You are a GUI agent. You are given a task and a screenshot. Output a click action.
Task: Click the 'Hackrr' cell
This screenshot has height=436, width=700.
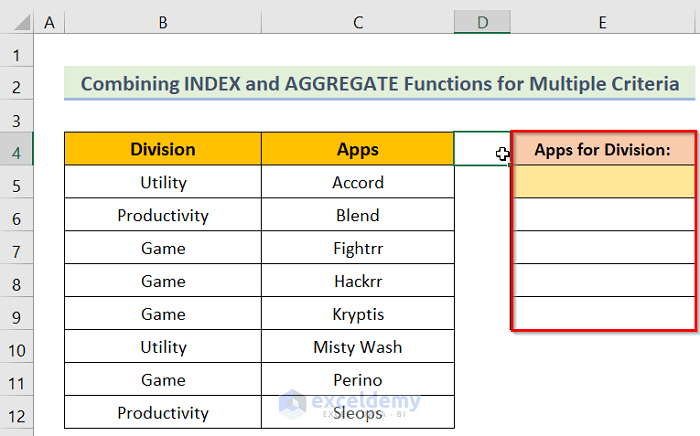(358, 281)
